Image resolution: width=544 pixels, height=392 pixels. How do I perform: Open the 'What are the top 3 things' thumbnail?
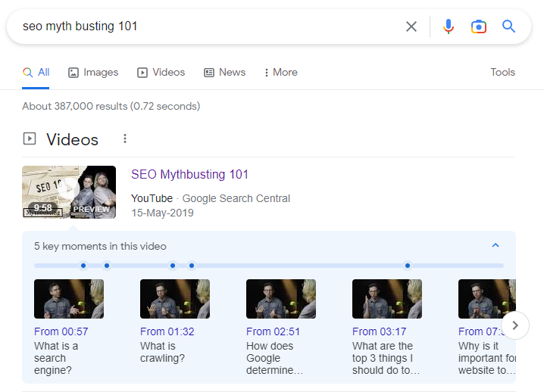[387, 299]
